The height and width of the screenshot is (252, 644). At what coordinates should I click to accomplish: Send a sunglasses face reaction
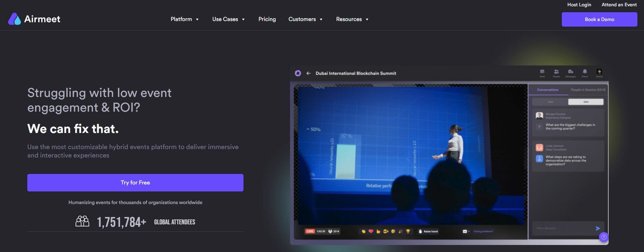tap(386, 231)
